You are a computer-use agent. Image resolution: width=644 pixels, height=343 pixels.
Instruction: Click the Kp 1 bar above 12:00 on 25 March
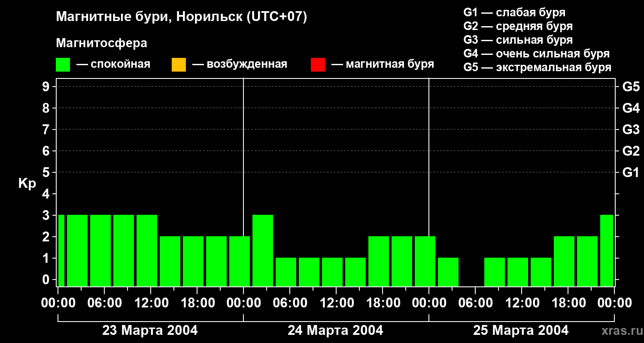tap(518, 272)
